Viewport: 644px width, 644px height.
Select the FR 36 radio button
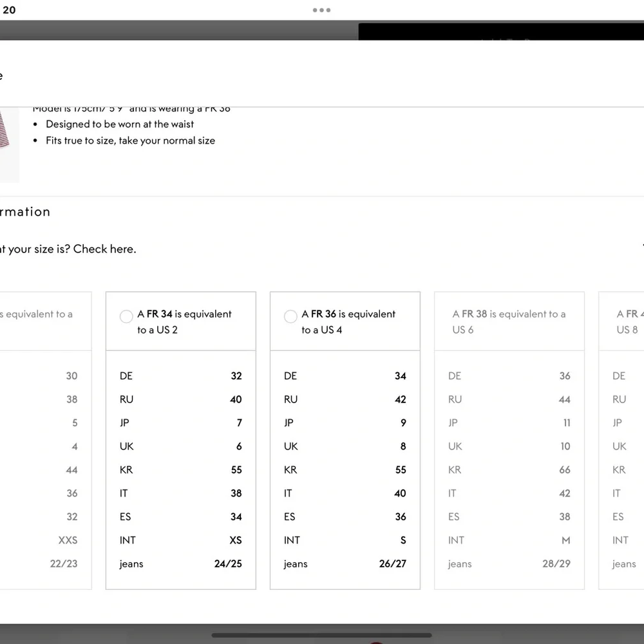click(290, 316)
